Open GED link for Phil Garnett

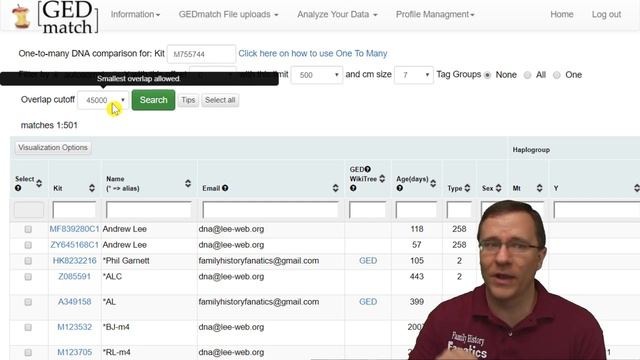tap(368, 260)
